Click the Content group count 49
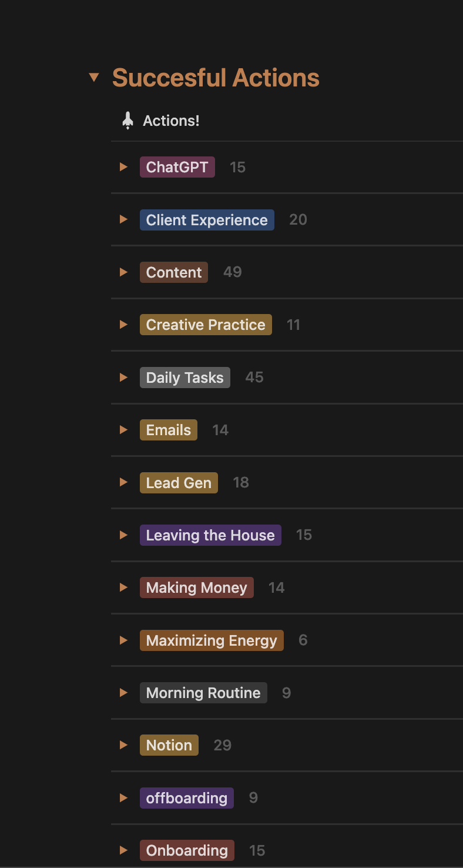463x868 pixels. (x=233, y=272)
